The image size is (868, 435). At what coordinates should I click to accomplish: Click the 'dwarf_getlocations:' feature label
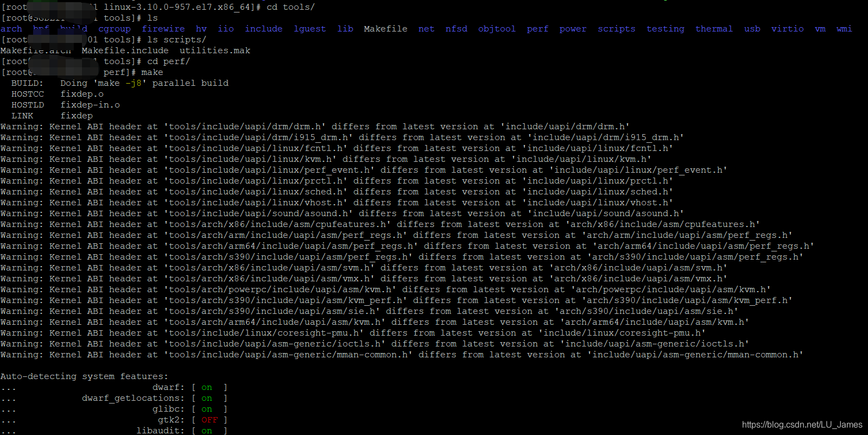(x=134, y=398)
